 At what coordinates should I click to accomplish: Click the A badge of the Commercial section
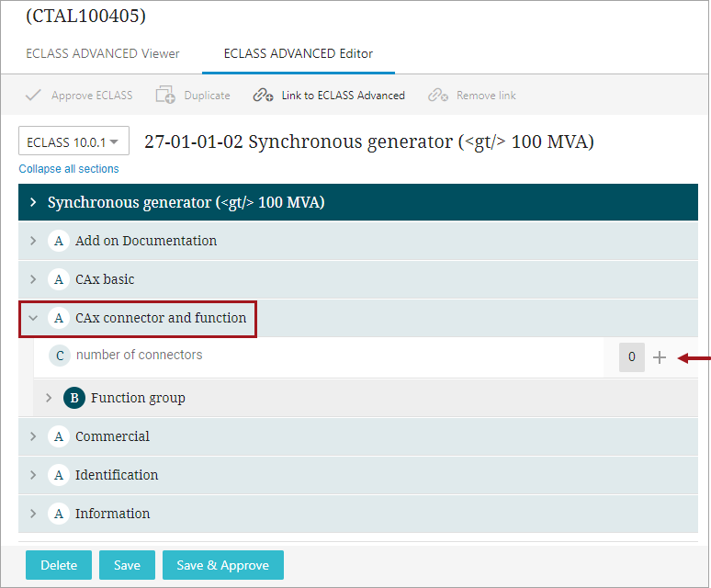[x=59, y=436]
